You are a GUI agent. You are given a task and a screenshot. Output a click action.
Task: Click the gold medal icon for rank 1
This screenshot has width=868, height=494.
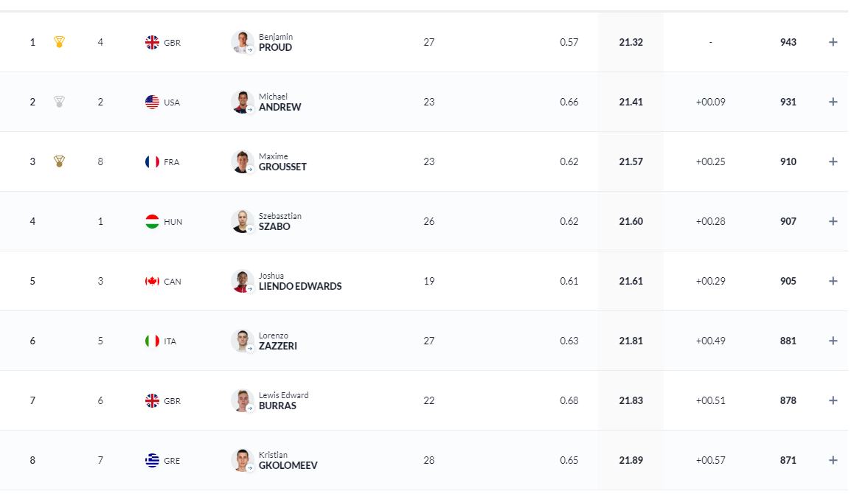(x=60, y=42)
